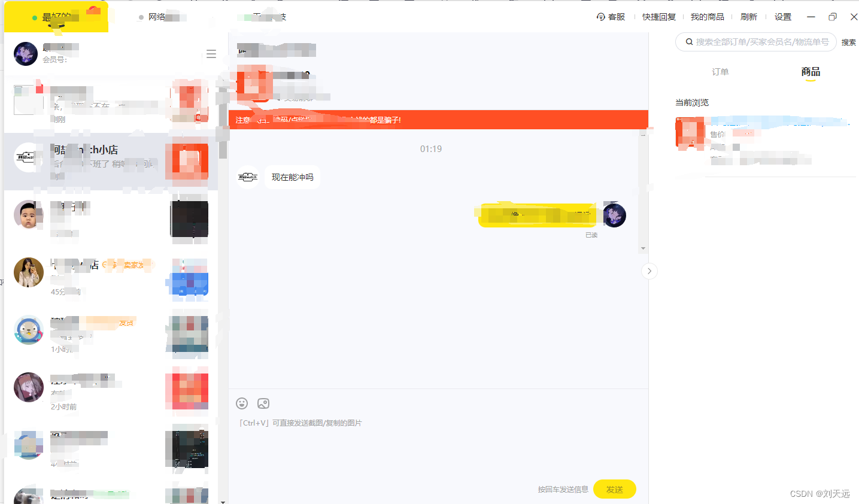Click the product thumbnail at chat header
Screen dimensions: 859x504
click(255, 83)
